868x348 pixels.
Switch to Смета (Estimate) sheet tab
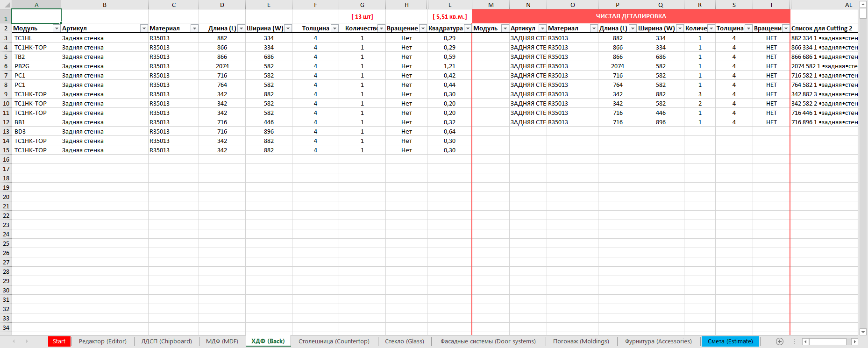(x=730, y=341)
